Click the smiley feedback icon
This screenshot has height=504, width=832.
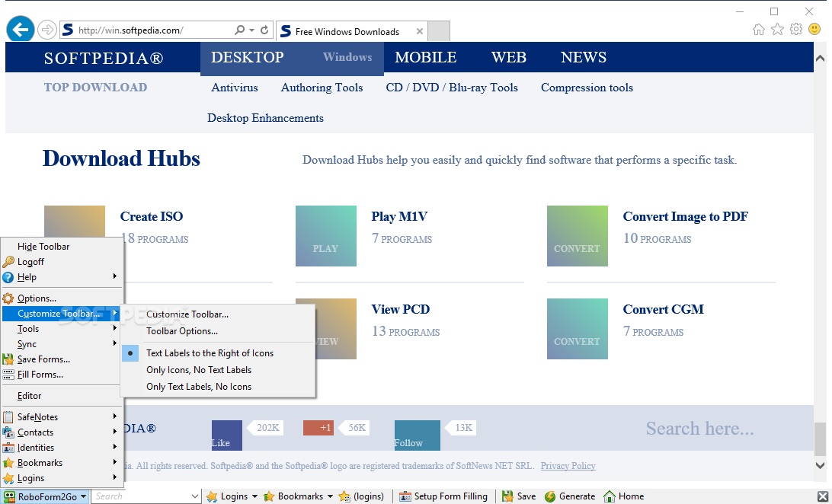pos(814,29)
